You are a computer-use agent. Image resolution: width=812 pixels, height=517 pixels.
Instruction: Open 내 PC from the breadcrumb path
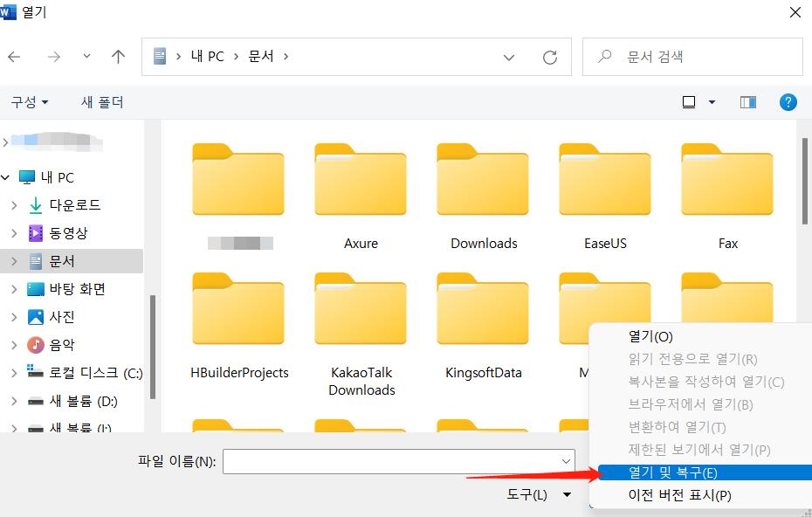(x=207, y=56)
